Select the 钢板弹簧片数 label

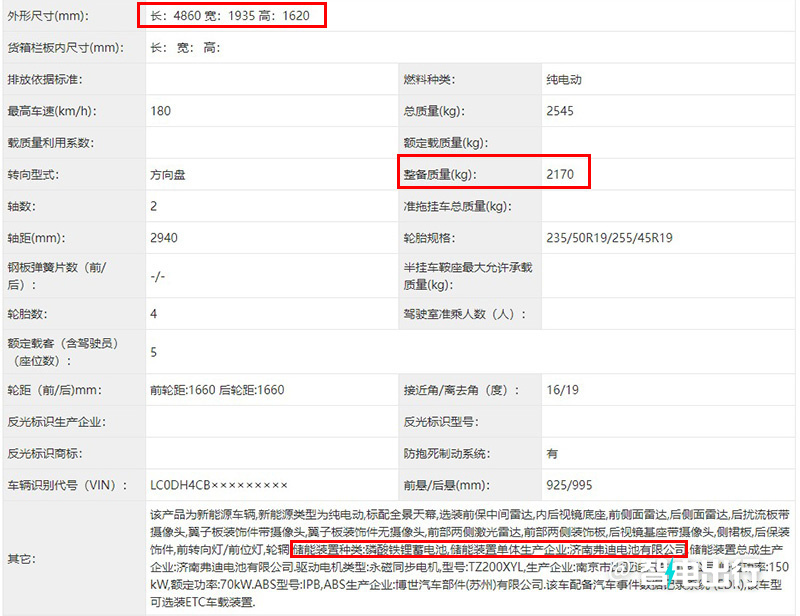pyautogui.click(x=57, y=276)
